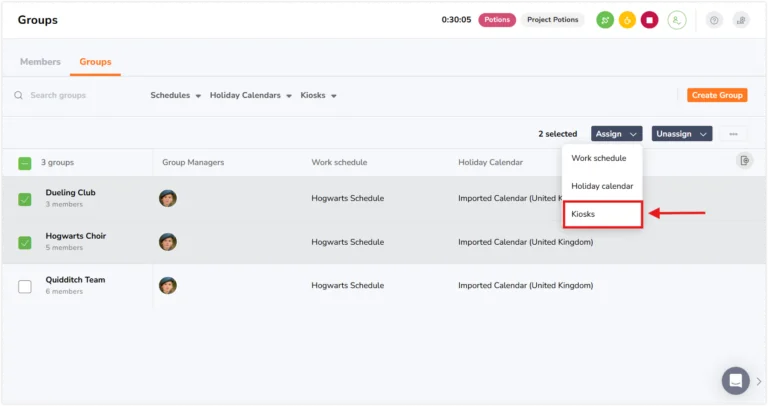Stop the timer with red stop icon
The height and width of the screenshot is (406, 768).
649,20
